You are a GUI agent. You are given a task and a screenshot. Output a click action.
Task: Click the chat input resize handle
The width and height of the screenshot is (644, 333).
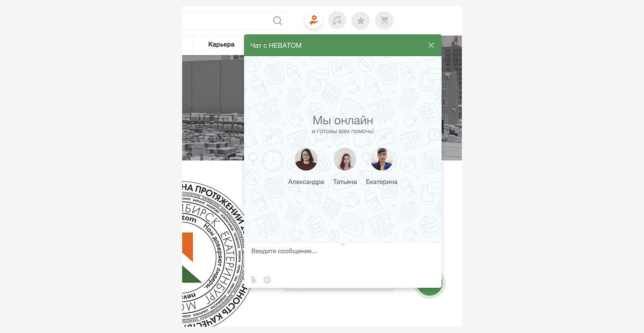(x=343, y=244)
